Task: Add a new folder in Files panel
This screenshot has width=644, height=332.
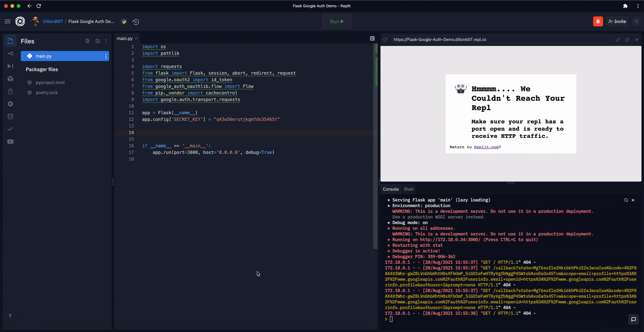Action: coord(98,41)
